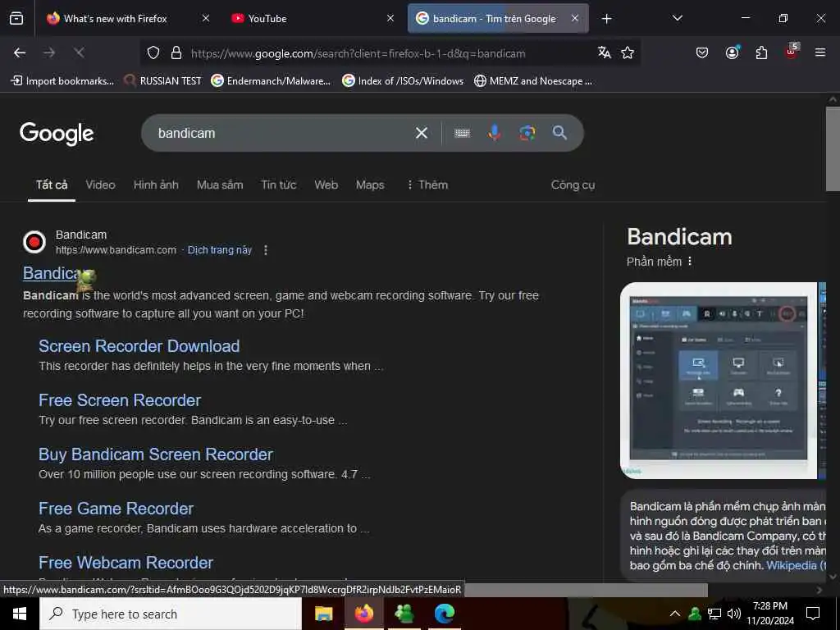Screen dimensions: 840x630
Task: Open volume control in system tray
Action: (734, 614)
